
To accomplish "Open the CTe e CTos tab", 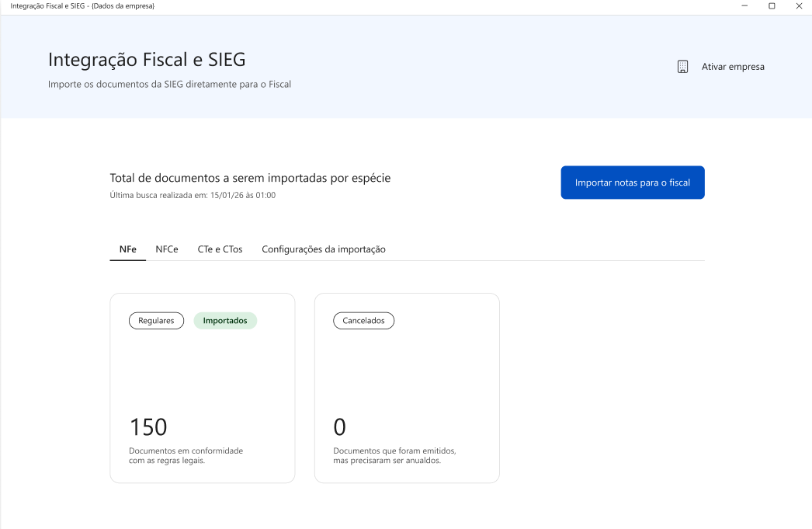I will coord(220,249).
